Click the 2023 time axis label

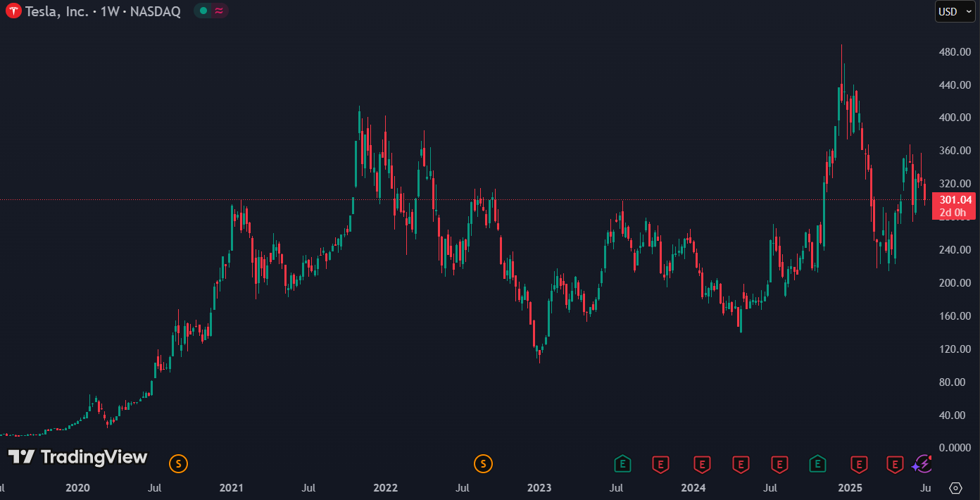pos(539,488)
